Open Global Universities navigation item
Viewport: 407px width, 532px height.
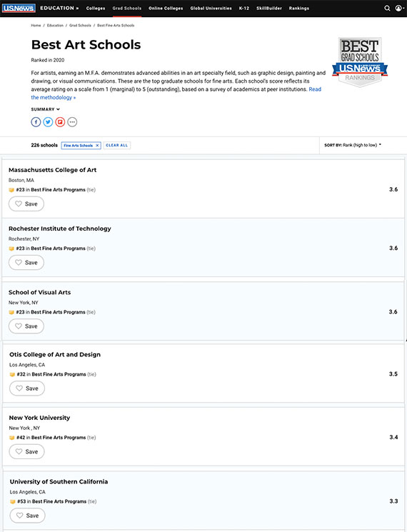pos(211,8)
